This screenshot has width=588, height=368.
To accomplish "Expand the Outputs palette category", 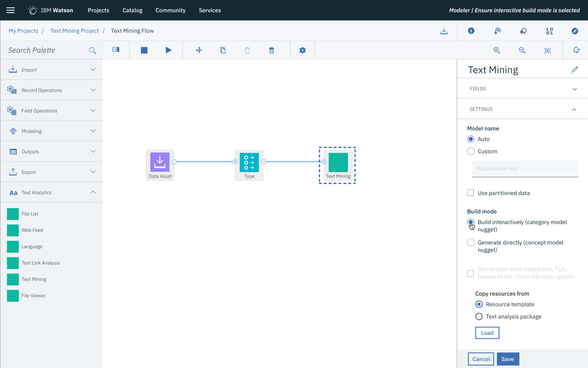I will (x=52, y=151).
